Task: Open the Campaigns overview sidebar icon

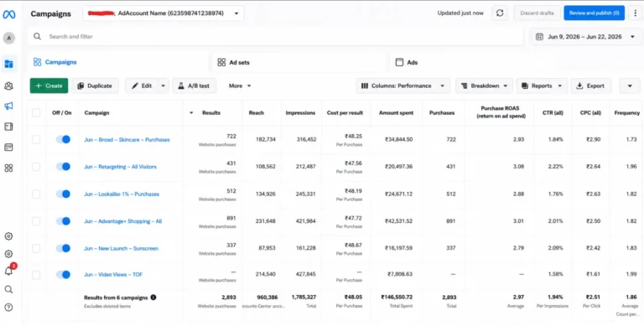Action: coord(8,64)
